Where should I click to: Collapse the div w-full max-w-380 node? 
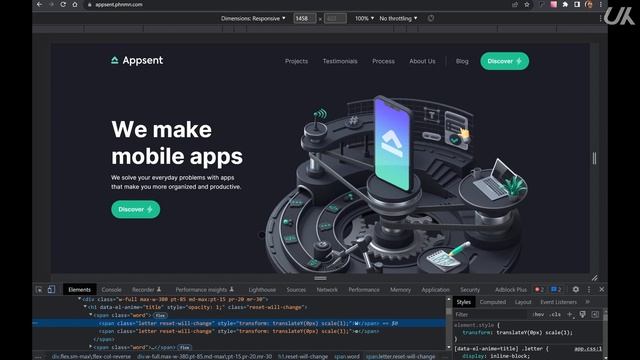[80, 299]
